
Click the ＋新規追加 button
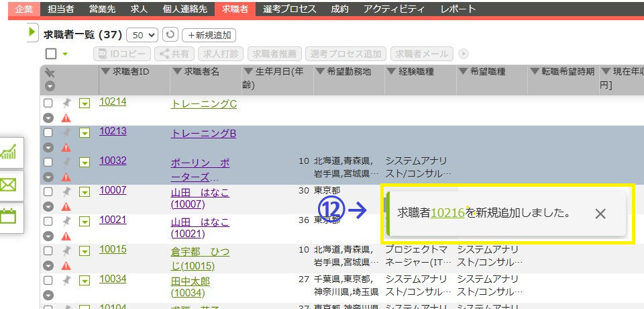pyautogui.click(x=209, y=34)
